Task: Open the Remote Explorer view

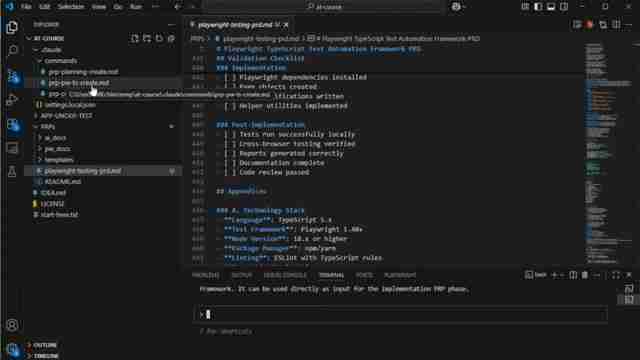Action: (12, 148)
